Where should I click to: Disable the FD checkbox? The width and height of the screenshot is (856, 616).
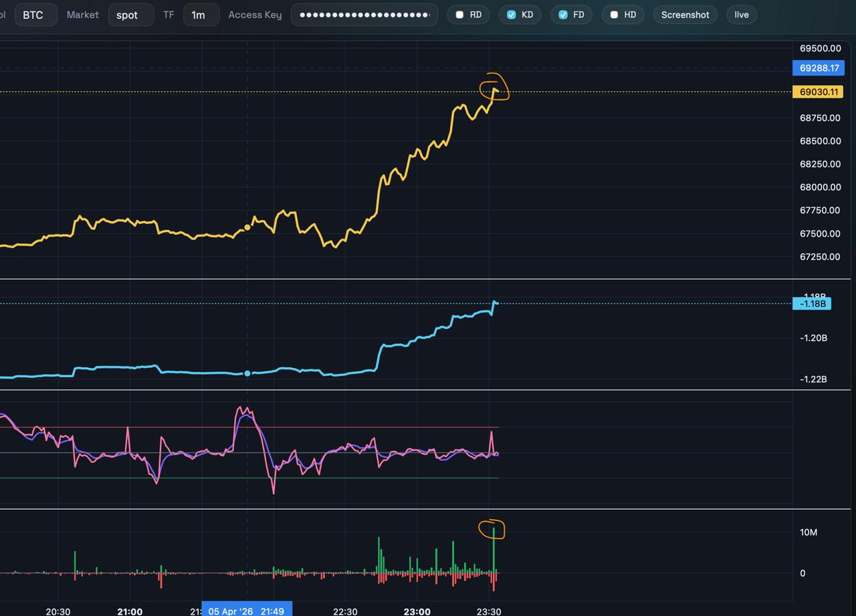(x=563, y=15)
